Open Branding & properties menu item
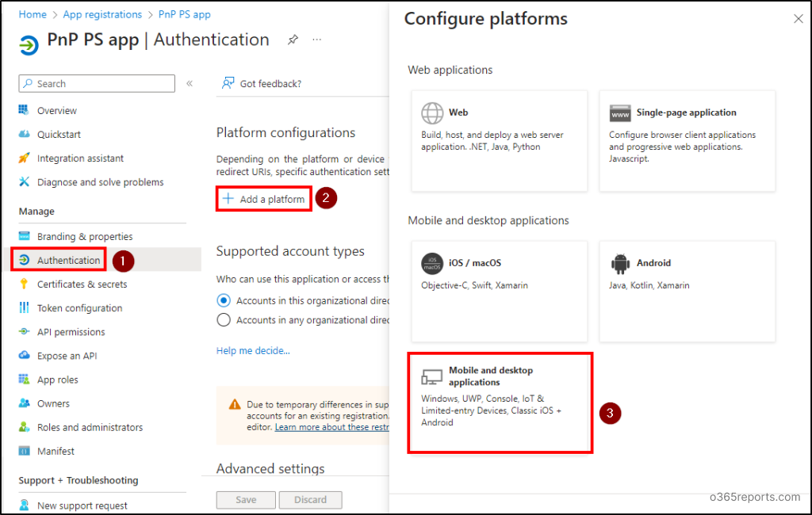This screenshot has height=515, width=812. 85,237
